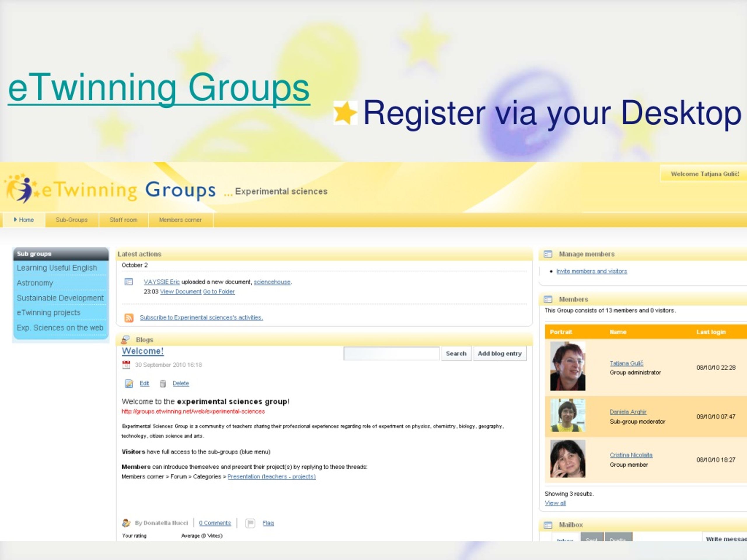Click the pencil Edit icon in blog entry
Screen dimensions: 747x560
tap(129, 384)
